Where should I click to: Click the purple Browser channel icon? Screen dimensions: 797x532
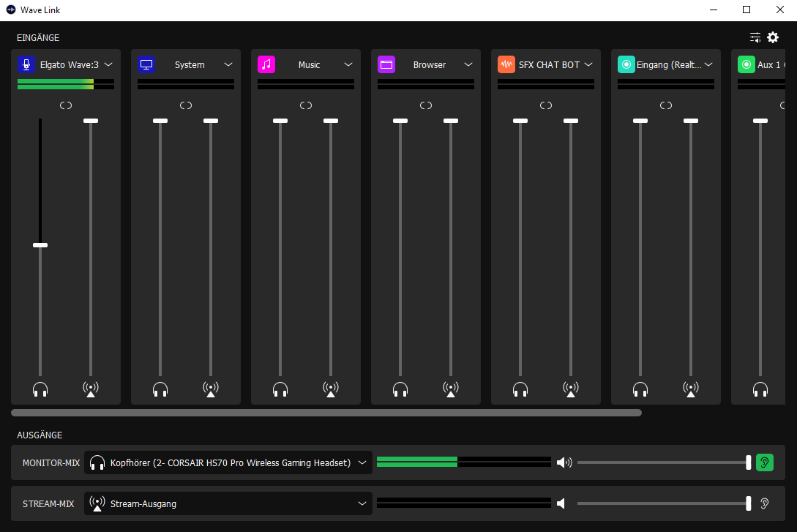tap(386, 64)
